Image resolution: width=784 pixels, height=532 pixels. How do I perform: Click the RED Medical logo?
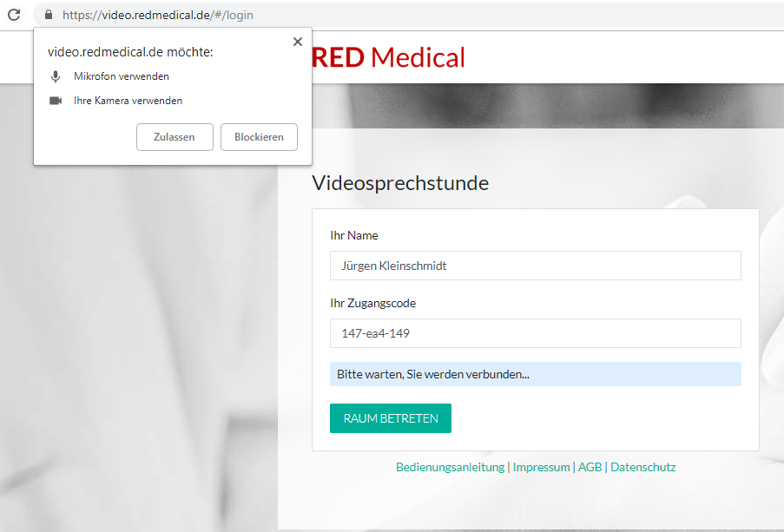coord(388,57)
